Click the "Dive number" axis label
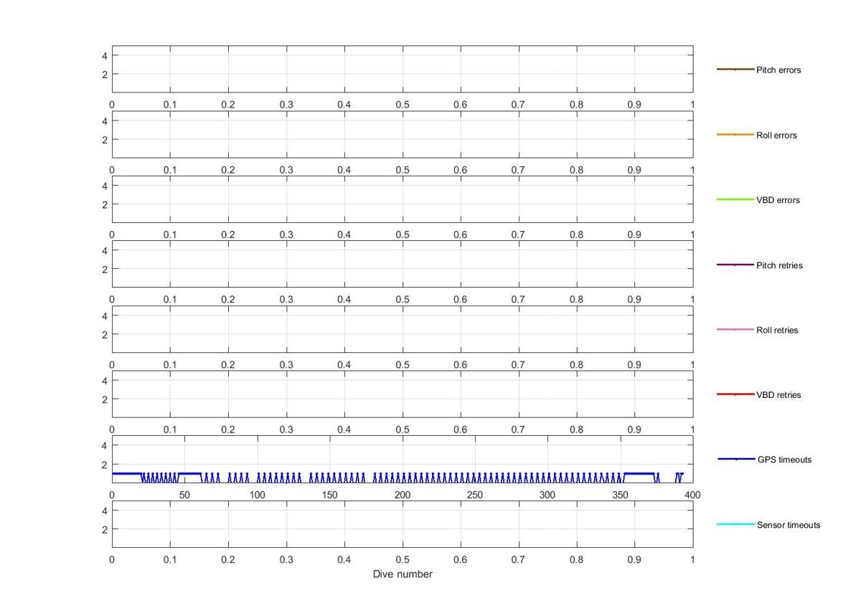The width and height of the screenshot is (861, 616). pyautogui.click(x=403, y=574)
